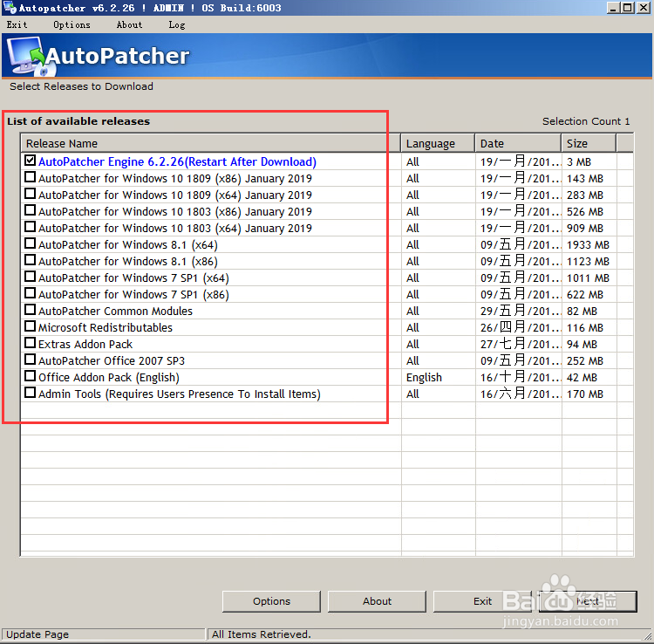Tick the Extras Addon Pack checkbox
Screen dimensions: 654x644
[30, 343]
